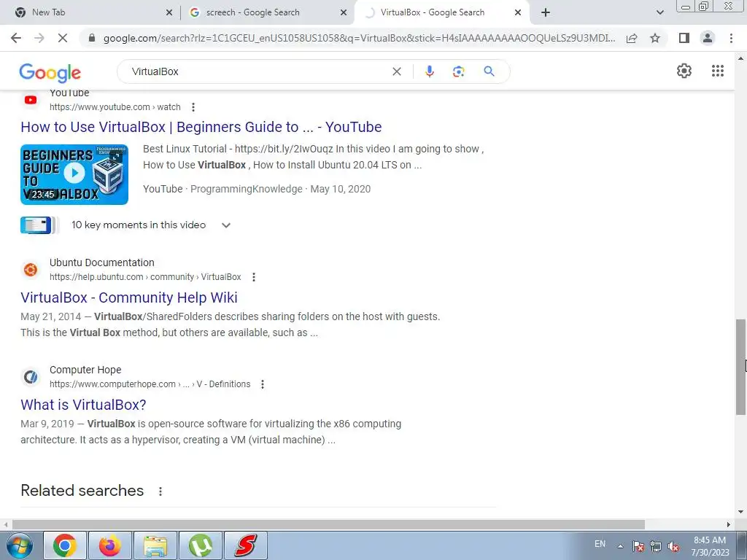The height and width of the screenshot is (560, 747).
Task: Open How to Use VirtualBox YouTube link
Action: (201, 127)
